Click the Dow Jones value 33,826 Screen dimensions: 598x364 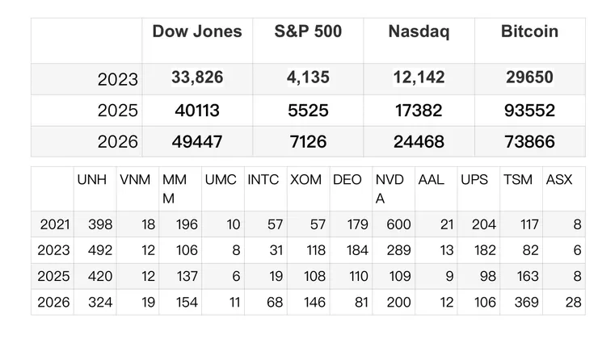click(x=197, y=78)
